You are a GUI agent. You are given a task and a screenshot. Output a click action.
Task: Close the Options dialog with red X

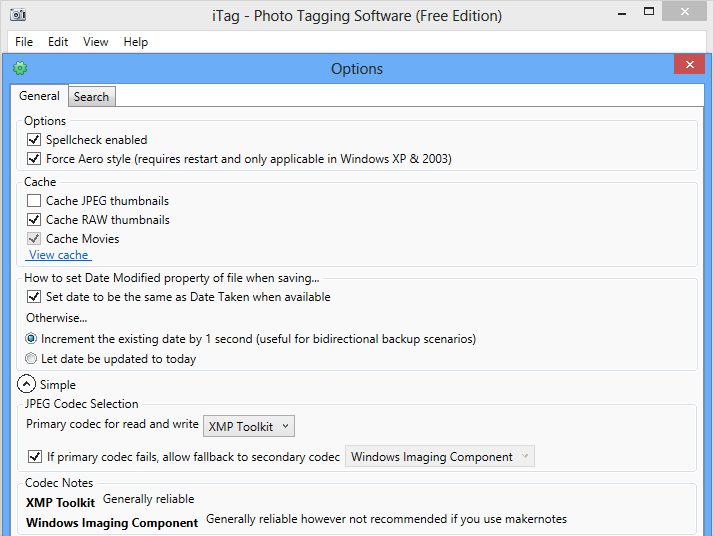coord(689,65)
